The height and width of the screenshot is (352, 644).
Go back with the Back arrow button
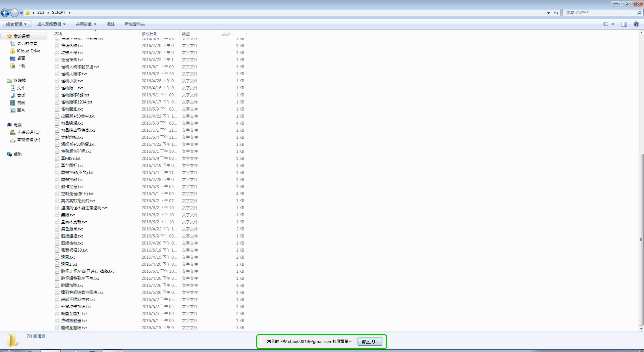(5, 13)
